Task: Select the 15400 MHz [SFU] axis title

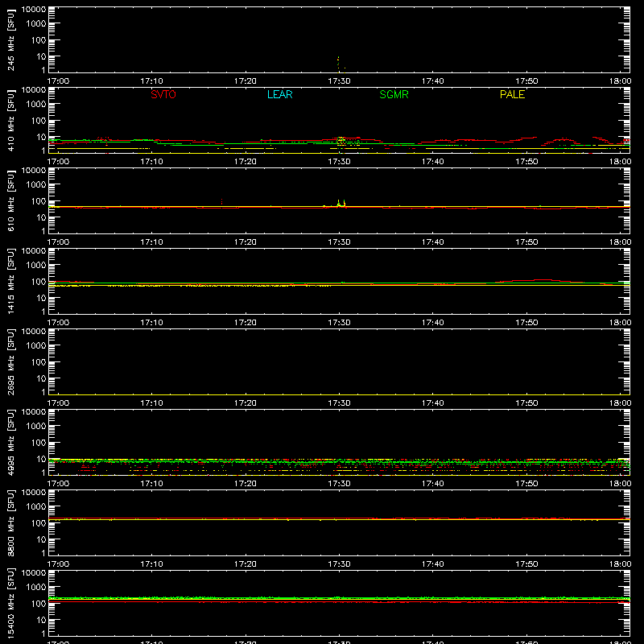Action: pos(10,603)
